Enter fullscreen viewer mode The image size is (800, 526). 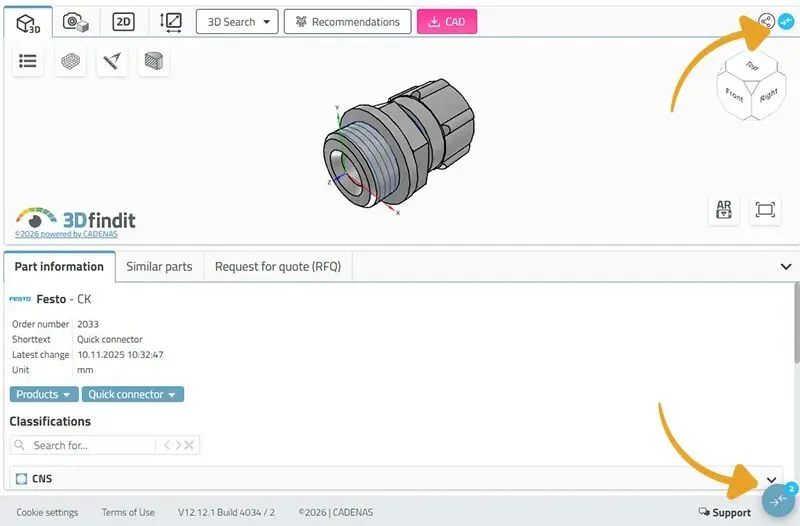pyautogui.click(x=765, y=210)
